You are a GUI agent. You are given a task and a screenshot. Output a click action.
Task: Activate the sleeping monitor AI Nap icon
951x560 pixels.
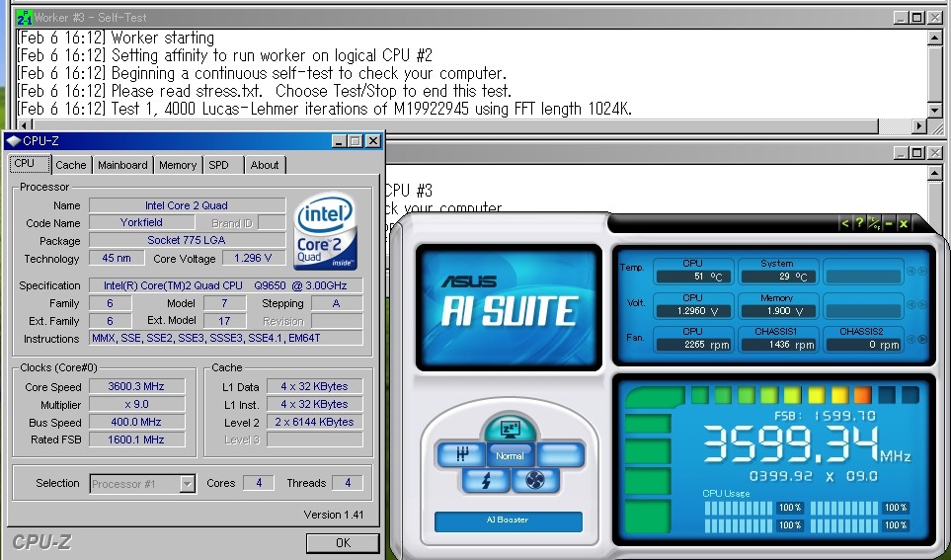510,429
